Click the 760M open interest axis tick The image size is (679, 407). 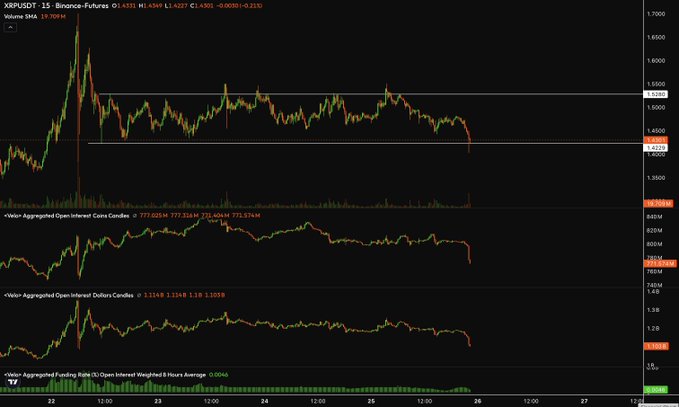coord(654,271)
